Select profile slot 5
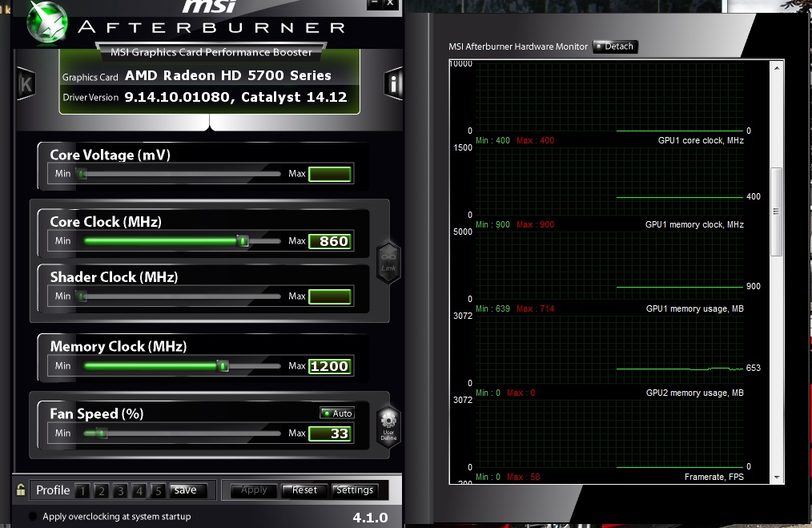 tap(159, 490)
